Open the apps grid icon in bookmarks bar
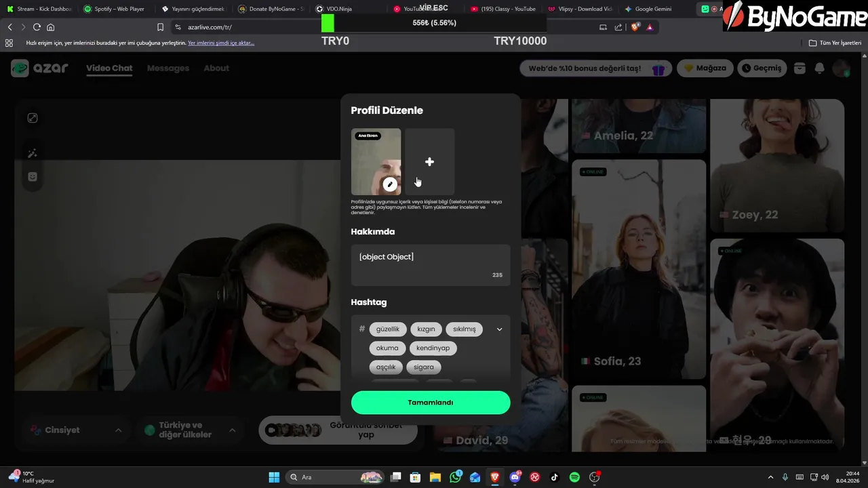This screenshot has height=488, width=868. tap(9, 43)
